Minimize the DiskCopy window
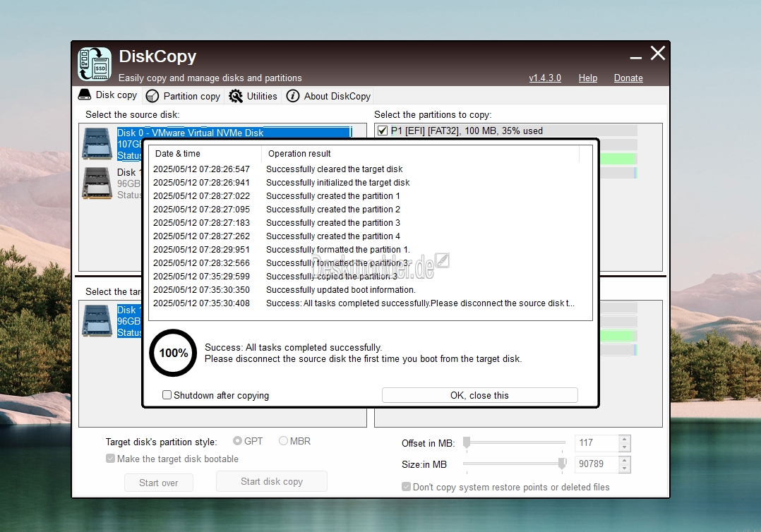761x532 pixels. coord(636,56)
